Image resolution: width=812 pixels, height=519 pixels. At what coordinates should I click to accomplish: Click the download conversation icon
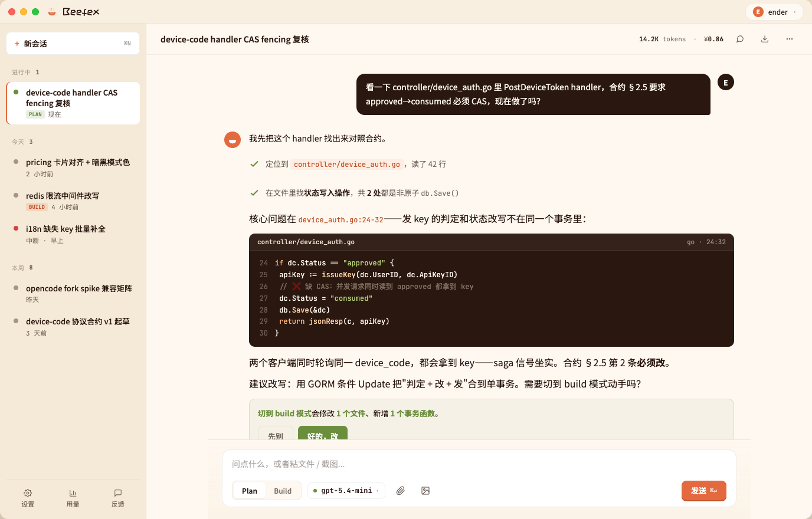click(765, 40)
